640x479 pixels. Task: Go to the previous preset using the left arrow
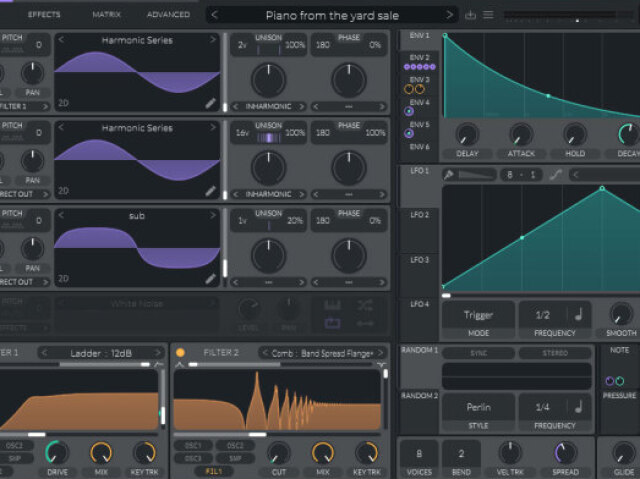(215, 16)
